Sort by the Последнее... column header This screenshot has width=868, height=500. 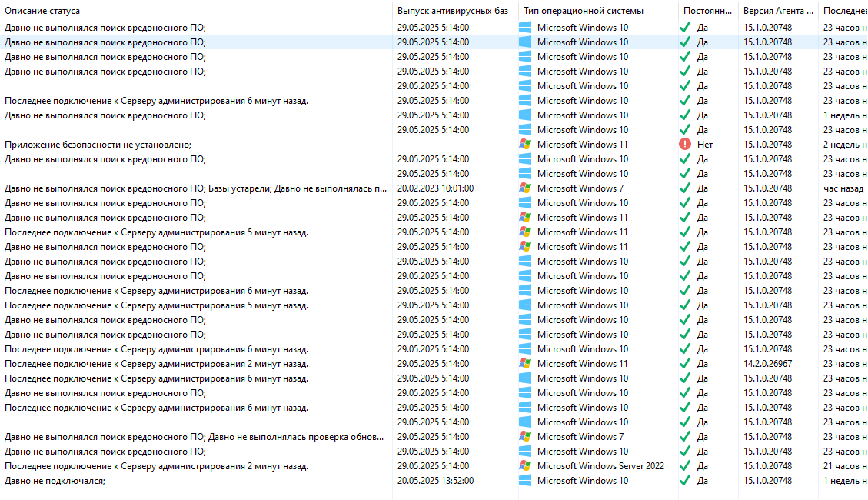pos(845,11)
